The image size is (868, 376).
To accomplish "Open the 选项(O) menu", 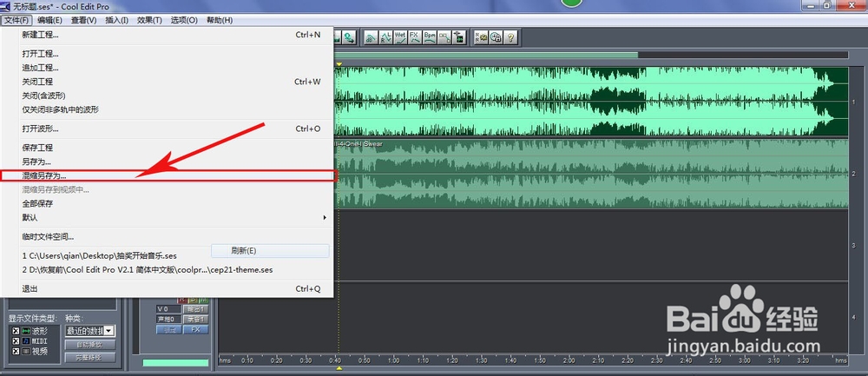I will click(x=184, y=21).
